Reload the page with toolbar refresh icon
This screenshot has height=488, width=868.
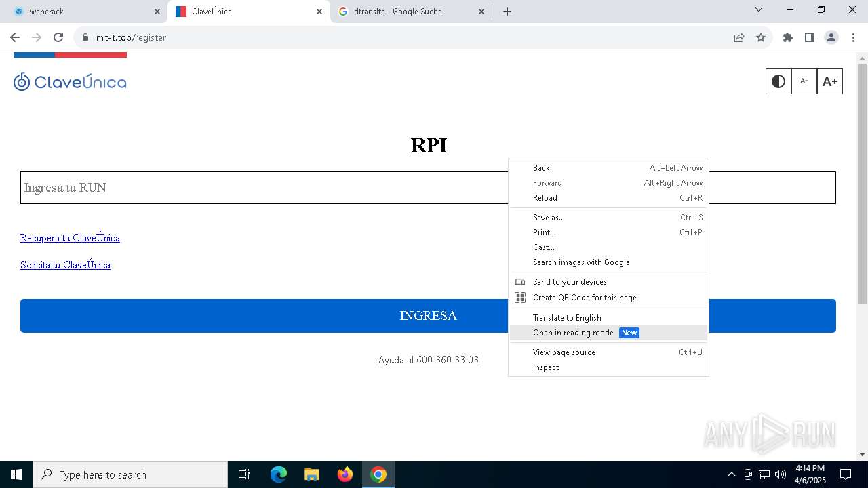point(58,37)
